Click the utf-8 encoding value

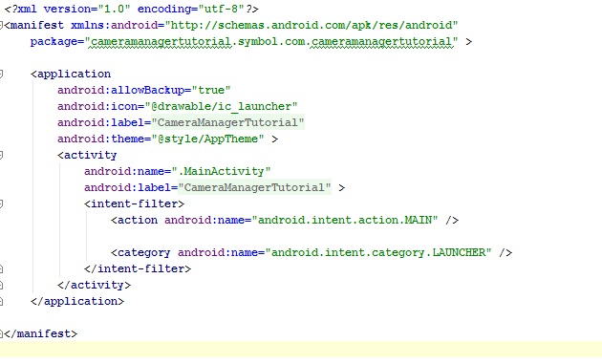[x=222, y=9]
